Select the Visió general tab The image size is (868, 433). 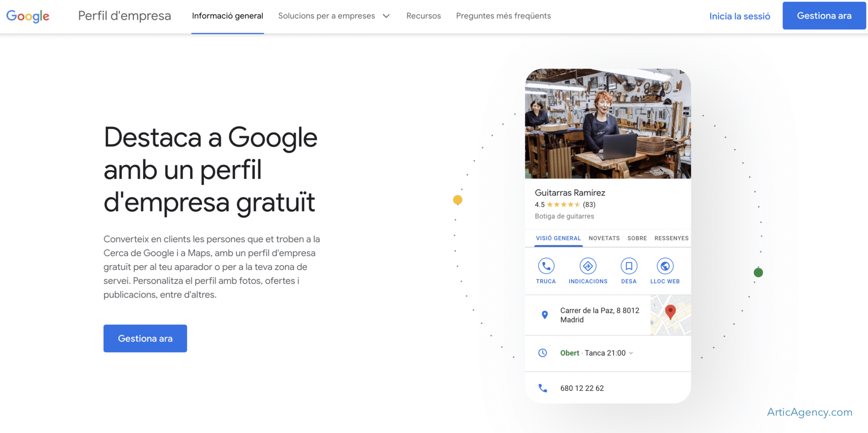[558, 238]
